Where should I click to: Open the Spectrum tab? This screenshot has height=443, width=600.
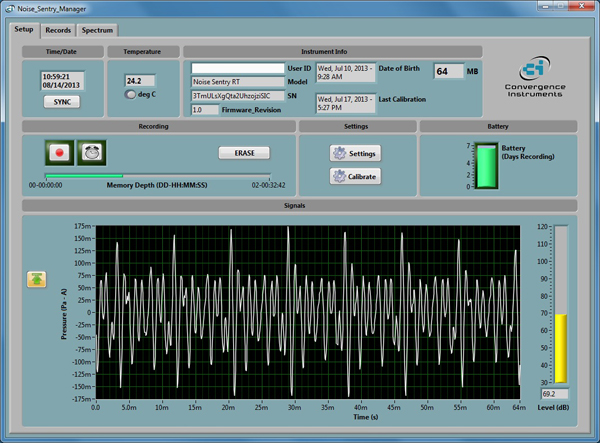(97, 30)
